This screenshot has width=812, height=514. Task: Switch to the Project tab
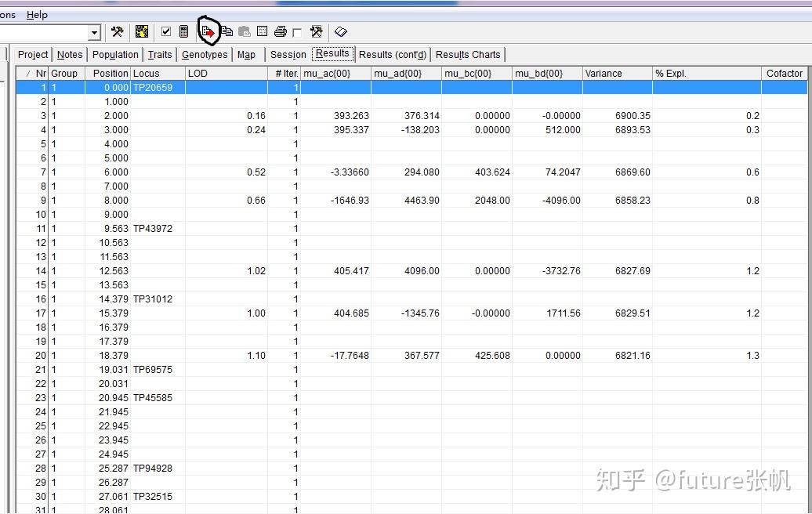33,54
